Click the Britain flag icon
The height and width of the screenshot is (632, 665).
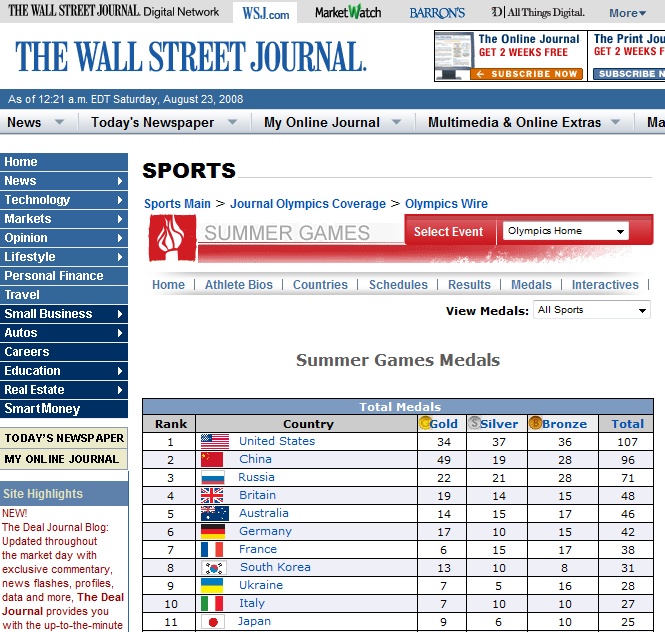tap(212, 495)
